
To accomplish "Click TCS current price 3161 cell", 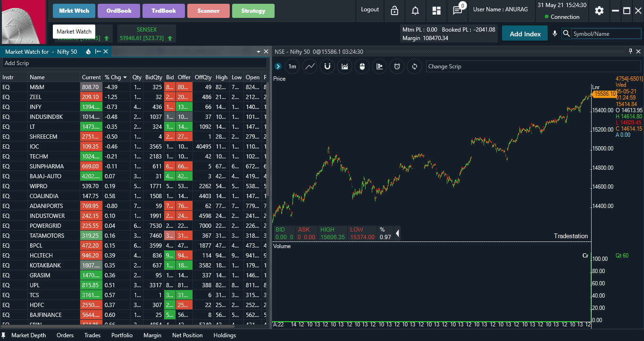I will pos(91,295).
